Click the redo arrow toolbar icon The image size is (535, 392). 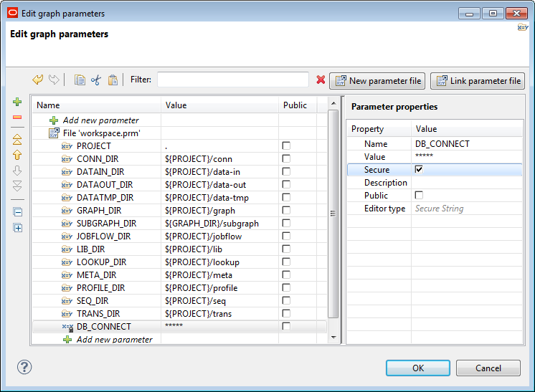pyautogui.click(x=54, y=80)
